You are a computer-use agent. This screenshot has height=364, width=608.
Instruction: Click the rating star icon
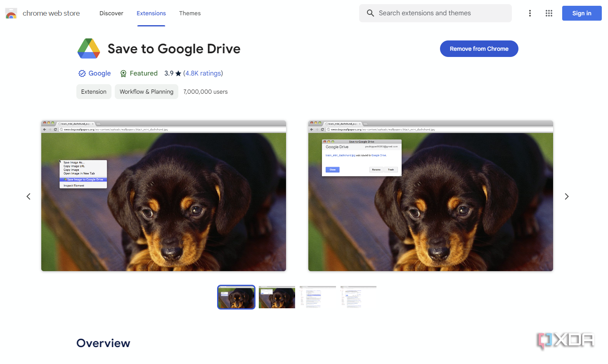pos(178,73)
